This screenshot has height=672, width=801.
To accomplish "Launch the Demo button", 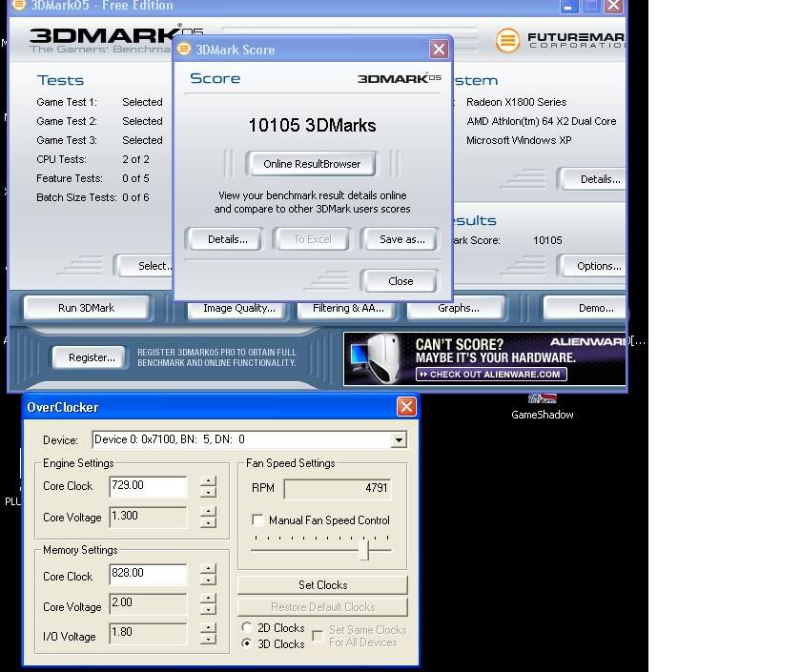I will (x=585, y=308).
